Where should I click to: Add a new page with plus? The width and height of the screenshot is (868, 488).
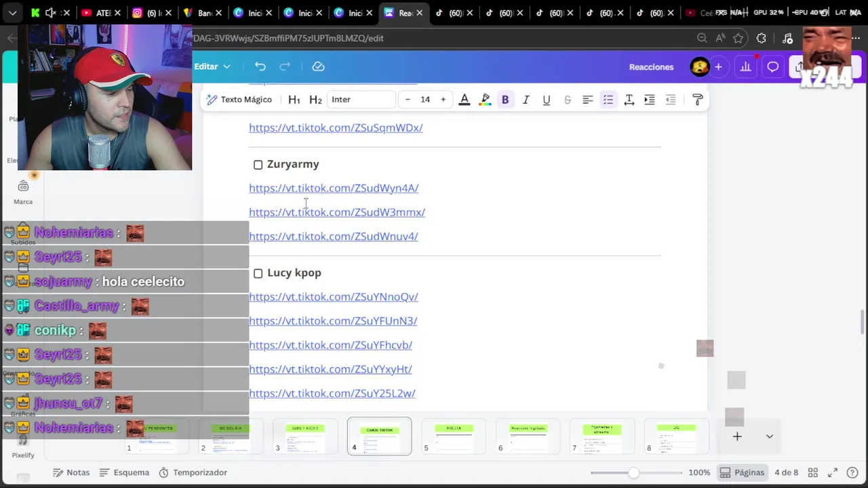[737, 436]
